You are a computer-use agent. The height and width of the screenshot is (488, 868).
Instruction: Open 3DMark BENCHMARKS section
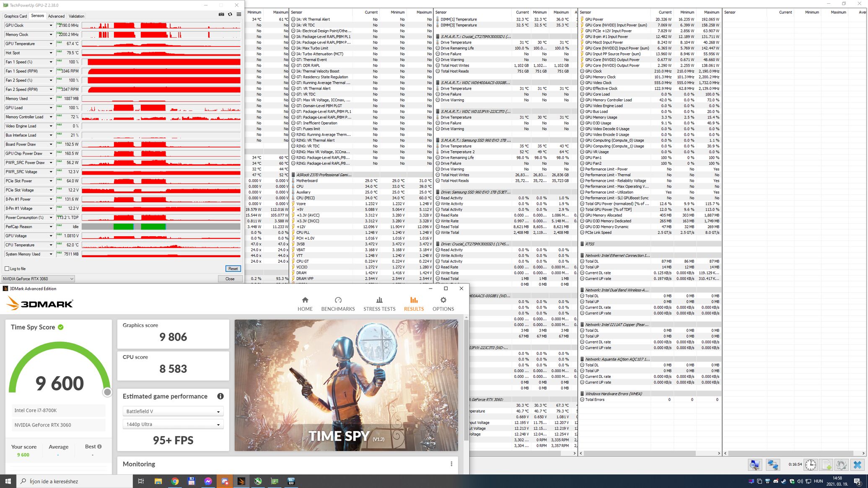click(338, 304)
